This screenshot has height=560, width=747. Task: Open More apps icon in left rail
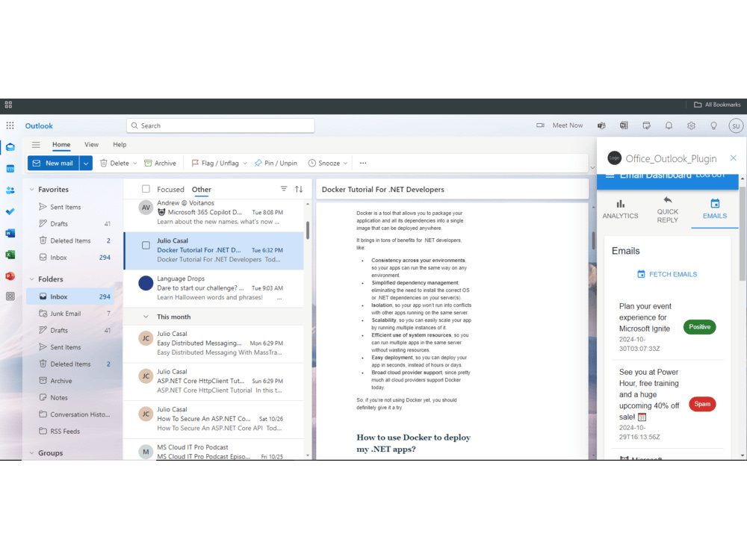(10, 296)
